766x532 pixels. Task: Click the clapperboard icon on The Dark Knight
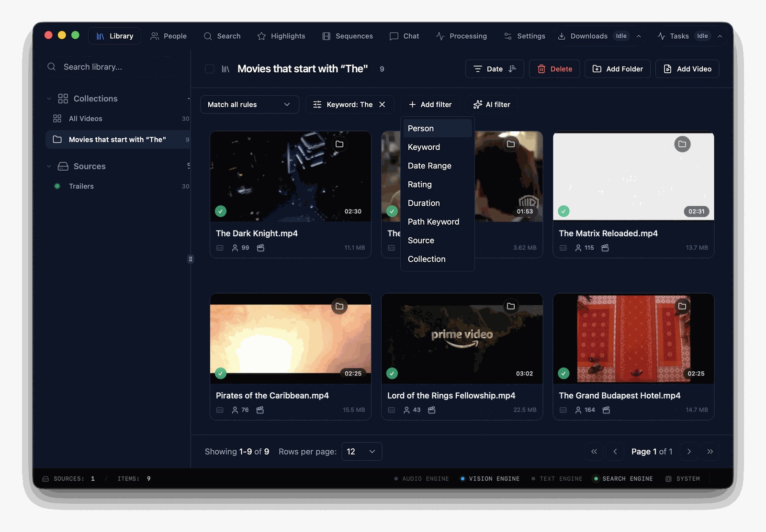[x=260, y=248]
